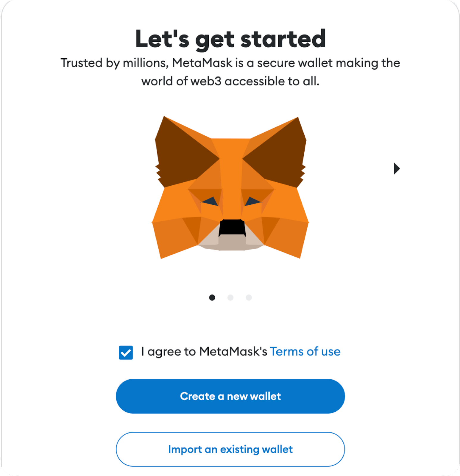
Task: Click the "Trusted by millions" description text
Action: [x=230, y=72]
